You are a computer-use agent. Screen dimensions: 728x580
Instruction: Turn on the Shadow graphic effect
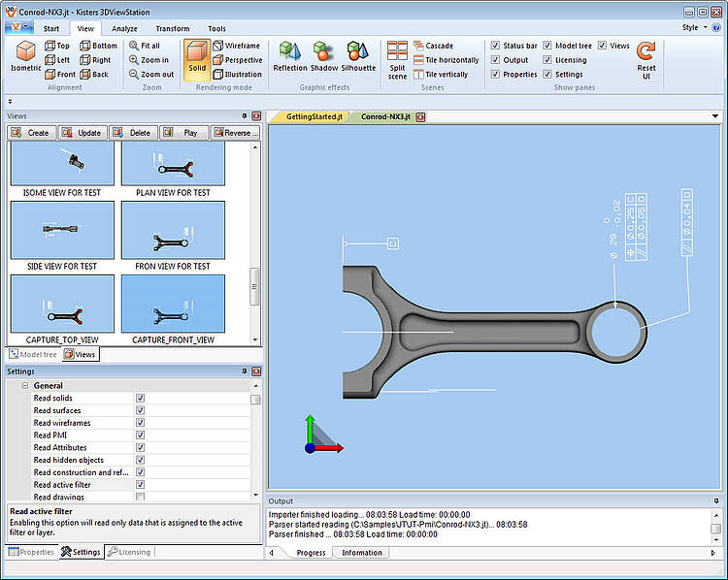(323, 56)
